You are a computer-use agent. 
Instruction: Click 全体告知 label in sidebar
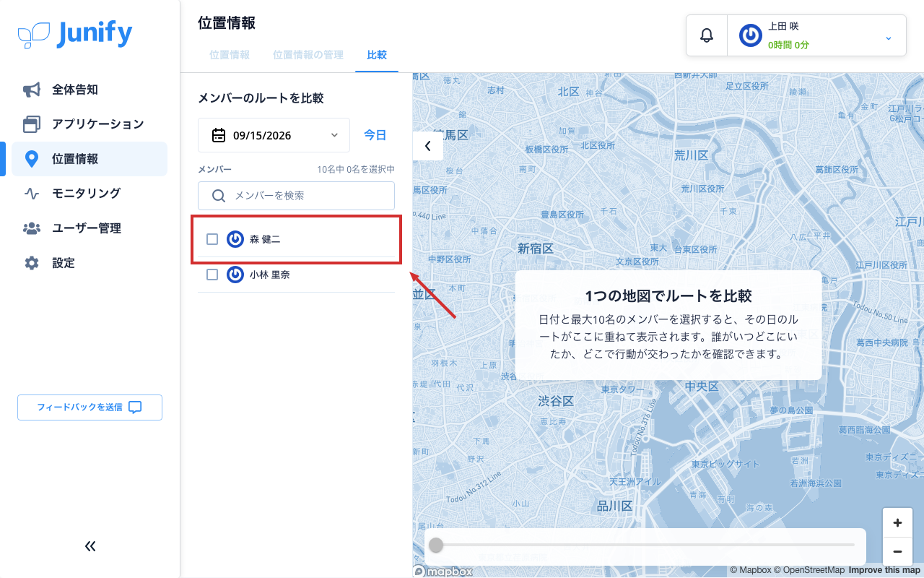tap(75, 90)
